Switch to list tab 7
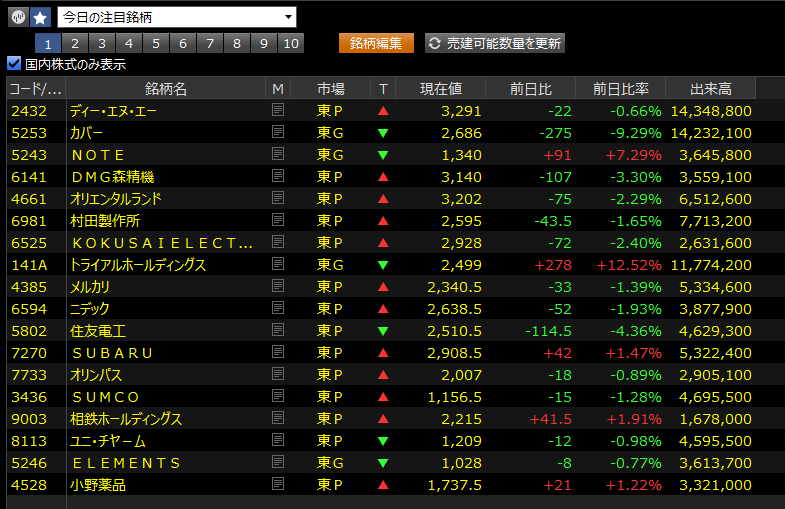The width and height of the screenshot is (785, 509). pyautogui.click(x=210, y=44)
